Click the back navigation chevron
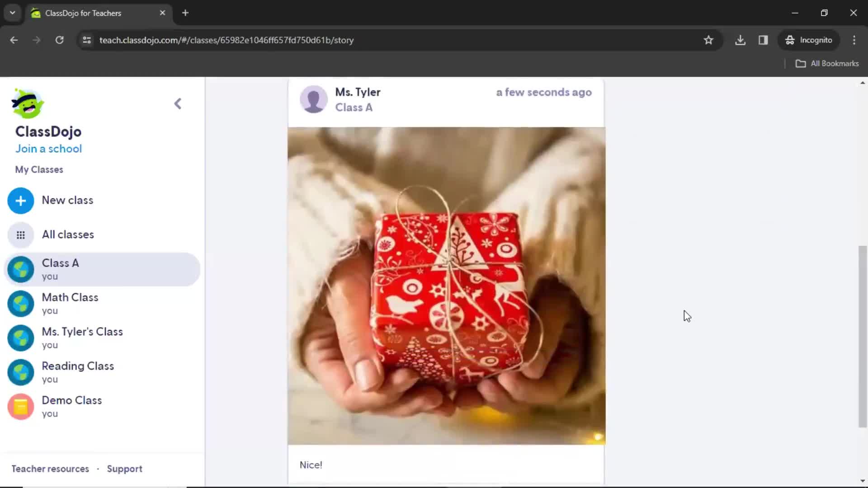Screen dimensions: 868x488 (178, 103)
